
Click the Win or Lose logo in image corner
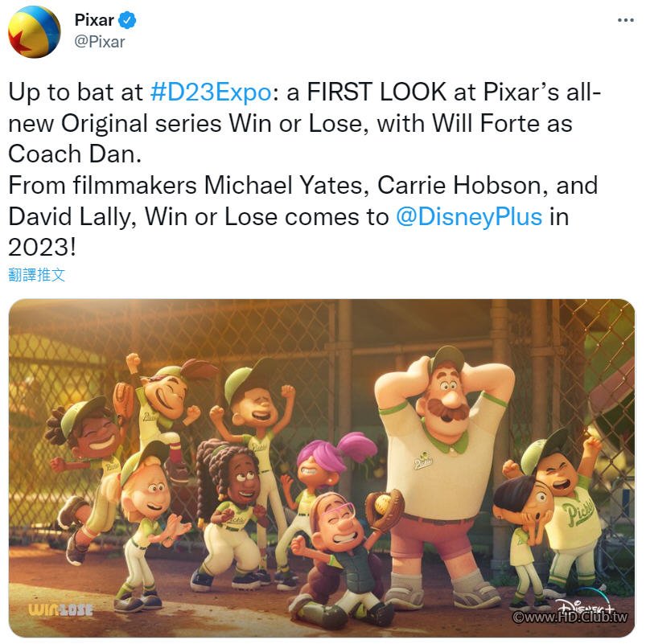60,609
